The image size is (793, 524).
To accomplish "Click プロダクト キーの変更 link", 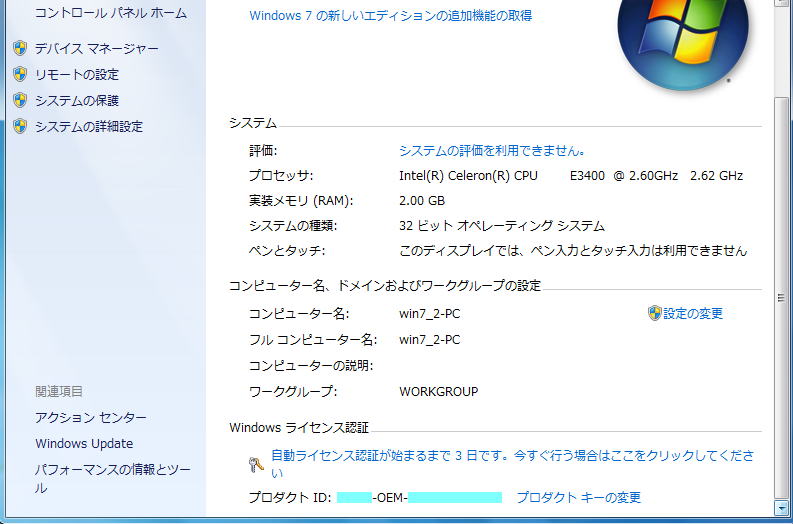I will [x=579, y=497].
